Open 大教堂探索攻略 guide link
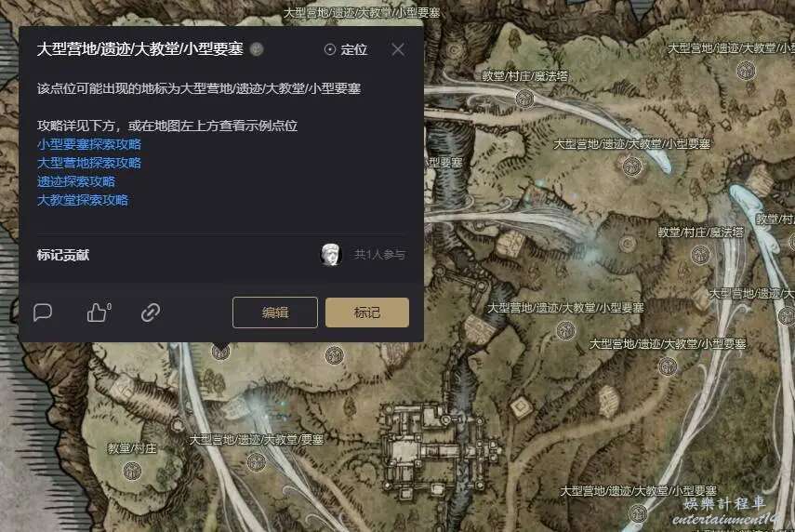This screenshot has width=795, height=532. tap(83, 200)
